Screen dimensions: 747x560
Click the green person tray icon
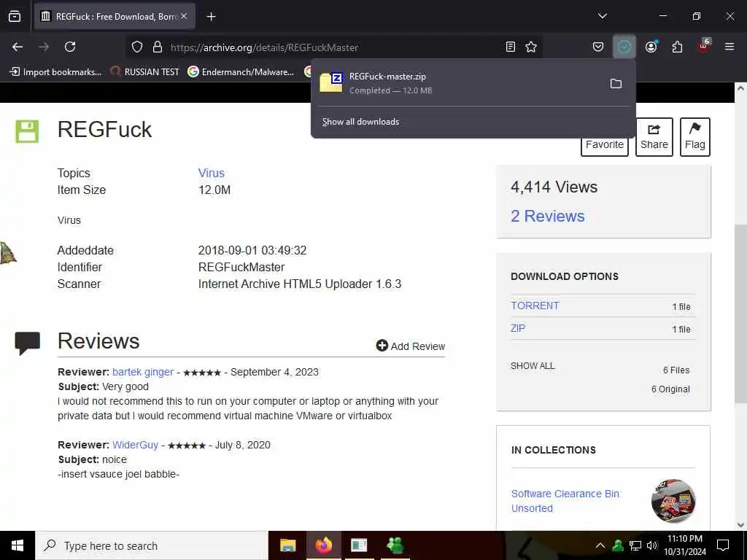[x=618, y=545]
